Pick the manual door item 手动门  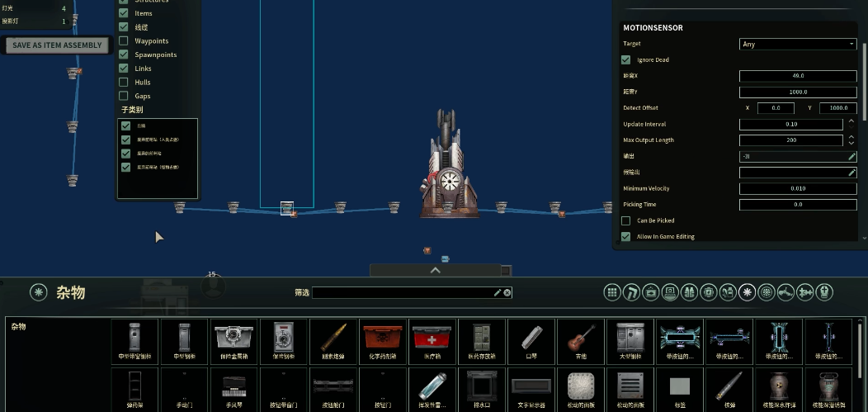[x=184, y=390]
